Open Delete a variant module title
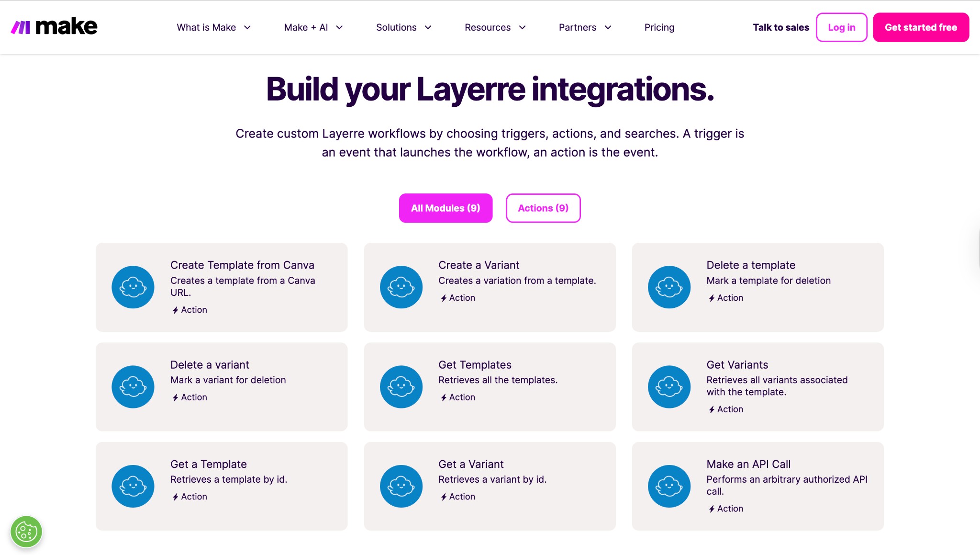This screenshot has height=555, width=980. 210,364
